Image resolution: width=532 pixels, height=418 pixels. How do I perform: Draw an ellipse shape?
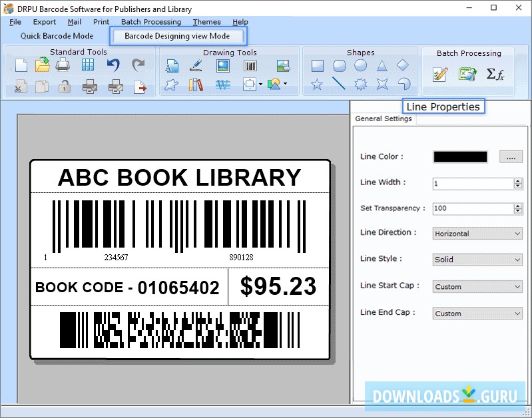pyautogui.click(x=361, y=65)
